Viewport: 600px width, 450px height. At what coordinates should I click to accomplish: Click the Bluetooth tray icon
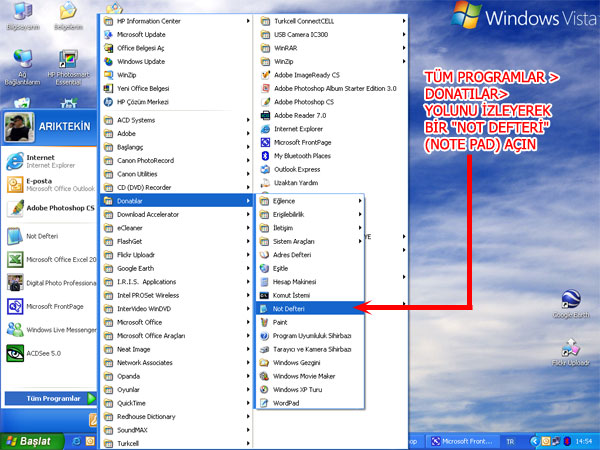(567, 441)
